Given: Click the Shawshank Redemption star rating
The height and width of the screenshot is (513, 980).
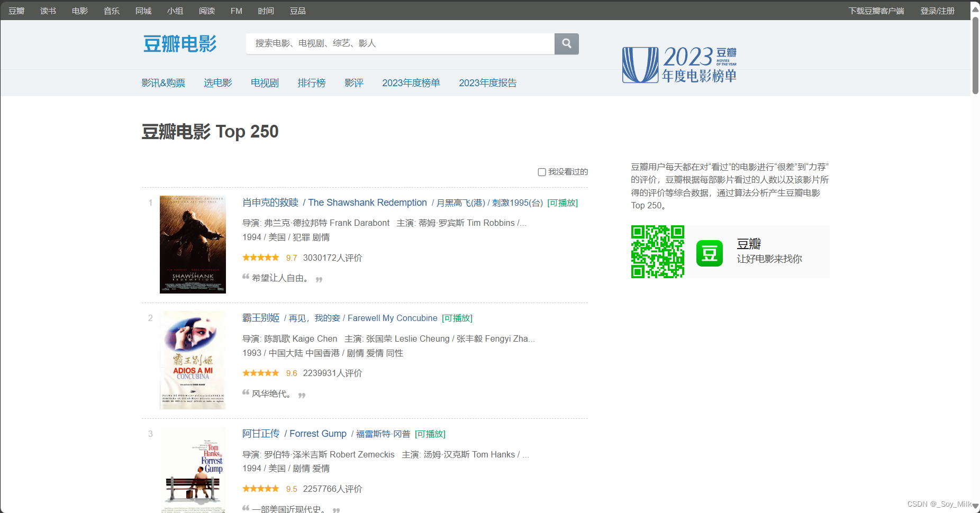Looking at the screenshot, I should point(261,258).
